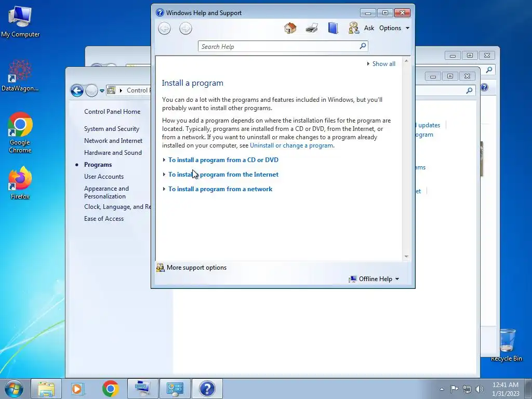
Task: Click the question mark icon in Help title bar
Action: tap(160, 12)
